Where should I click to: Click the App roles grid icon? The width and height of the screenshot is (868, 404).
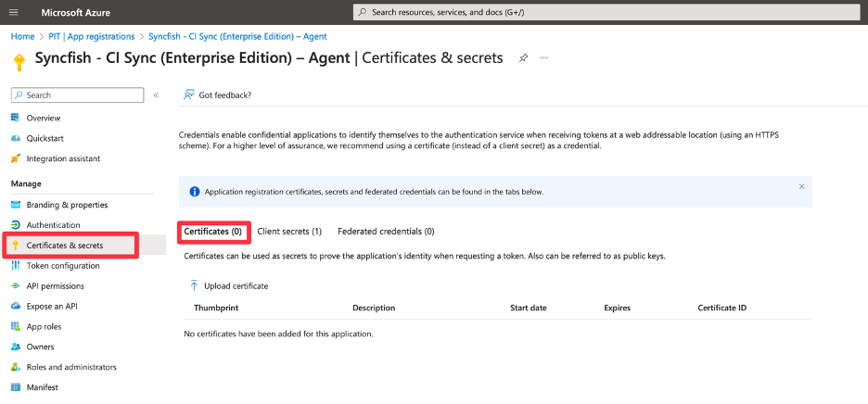pos(16,326)
